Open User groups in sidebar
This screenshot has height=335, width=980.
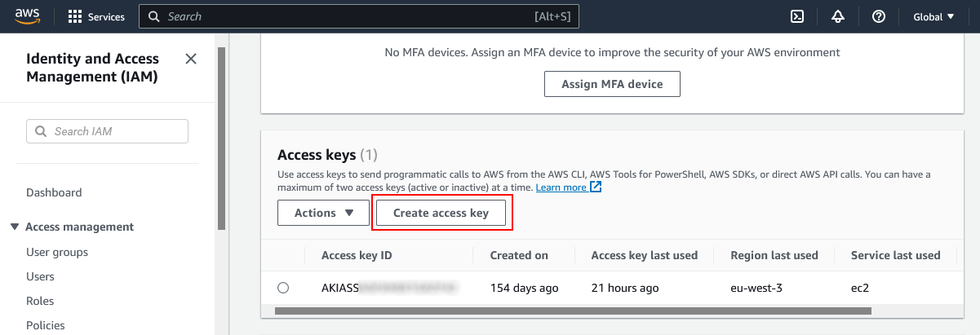pos(57,252)
